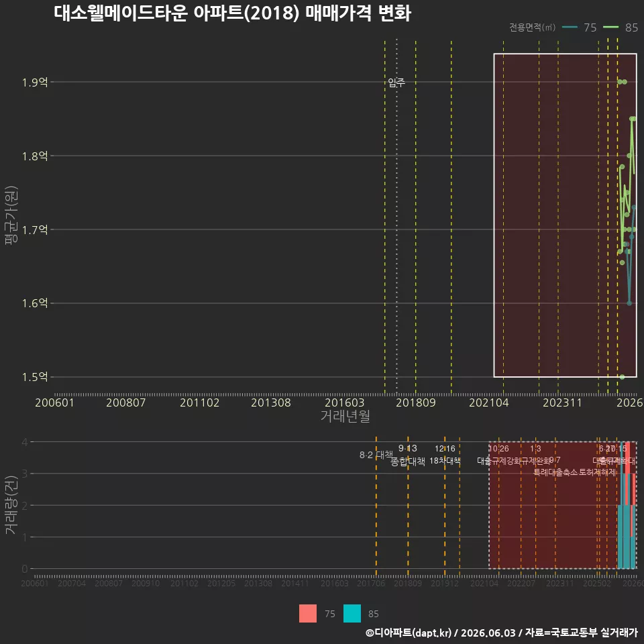Image resolution: width=644 pixels, height=644 pixels.
Task: Click the 1.7억 y-axis label
Action: coord(35,229)
